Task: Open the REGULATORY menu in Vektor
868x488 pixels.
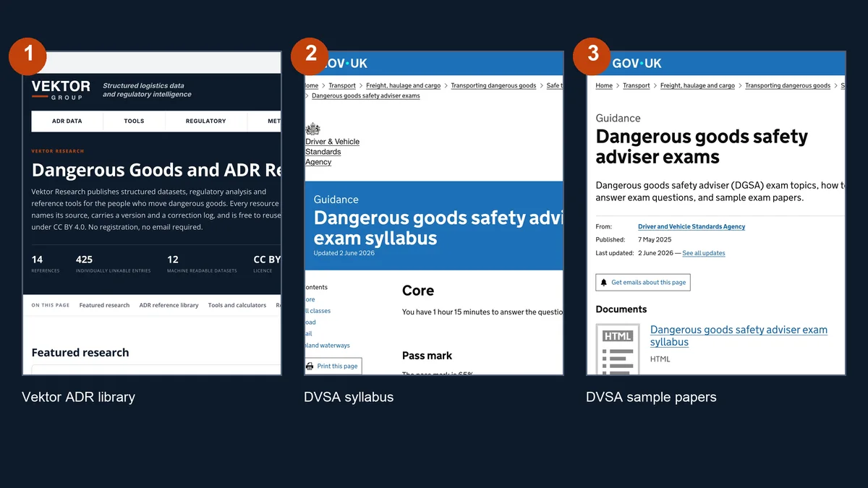Action: 205,121
